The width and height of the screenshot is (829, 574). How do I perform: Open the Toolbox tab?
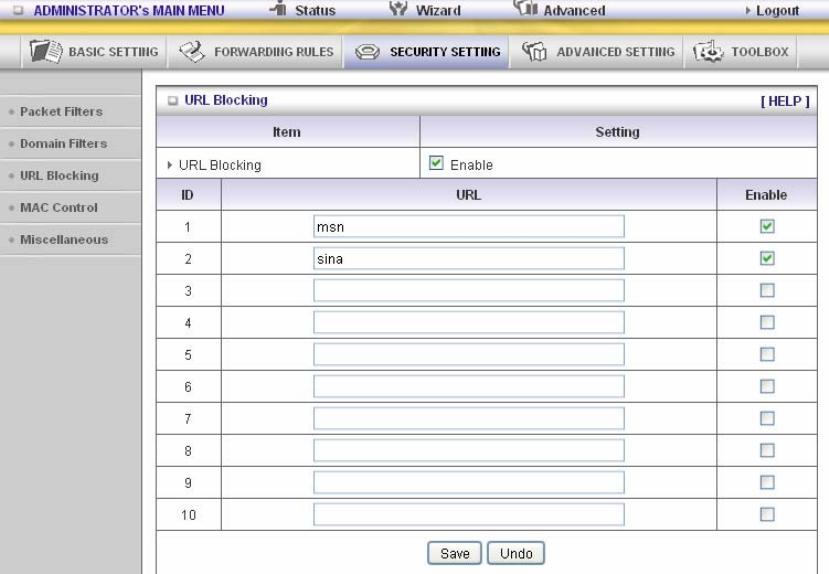click(x=741, y=52)
